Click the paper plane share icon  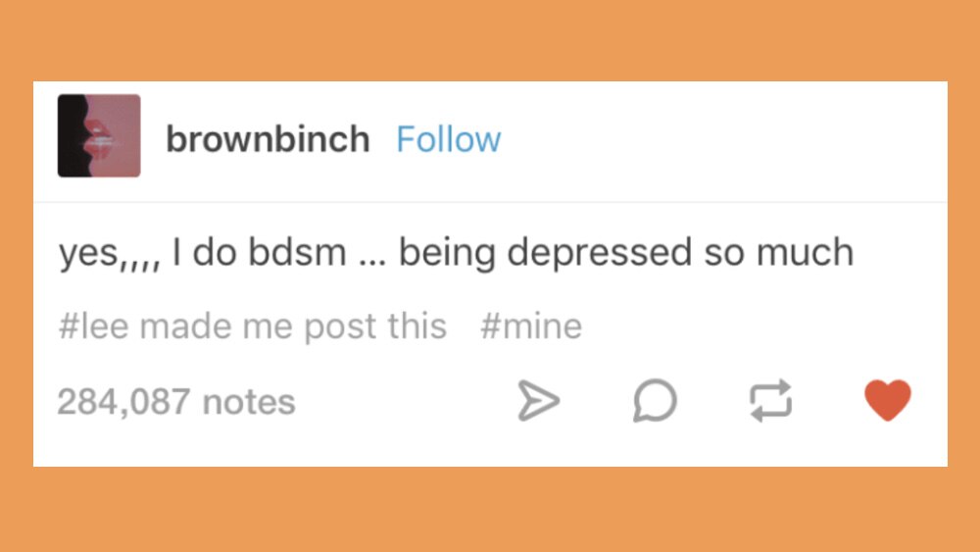(538, 401)
